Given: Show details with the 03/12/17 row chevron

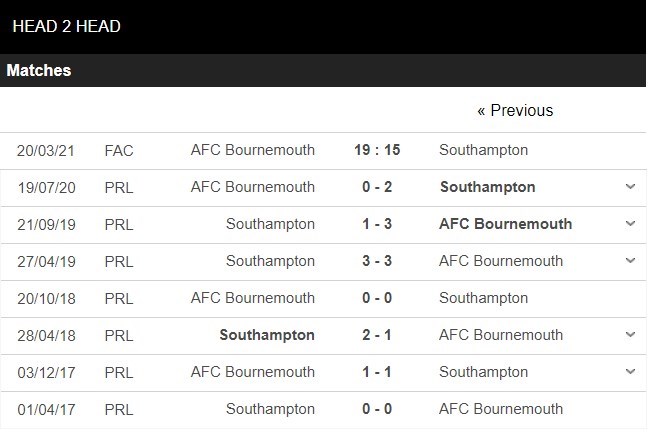Looking at the screenshot, I should [630, 372].
